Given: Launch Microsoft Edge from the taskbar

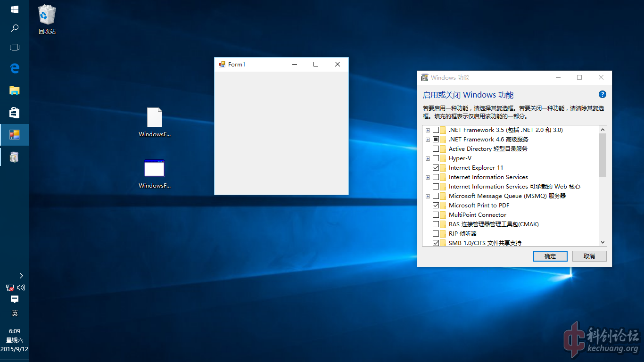Looking at the screenshot, I should click(x=15, y=68).
